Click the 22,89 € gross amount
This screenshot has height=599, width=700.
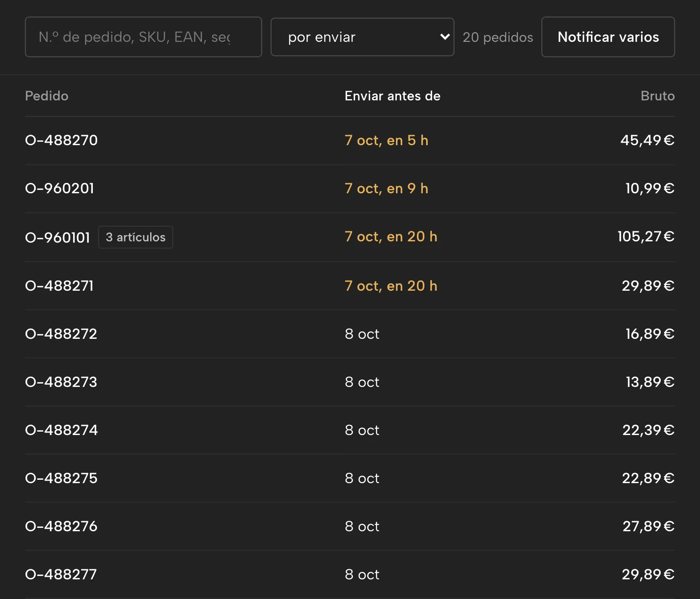648,478
